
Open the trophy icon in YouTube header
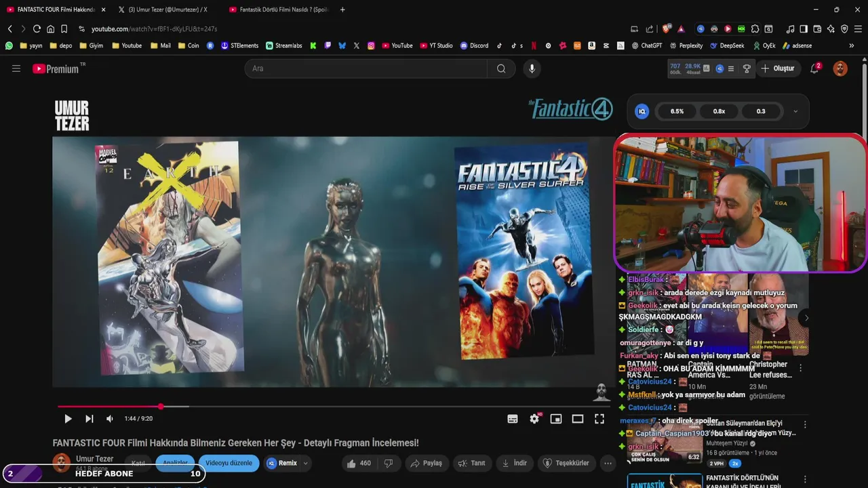tap(747, 68)
